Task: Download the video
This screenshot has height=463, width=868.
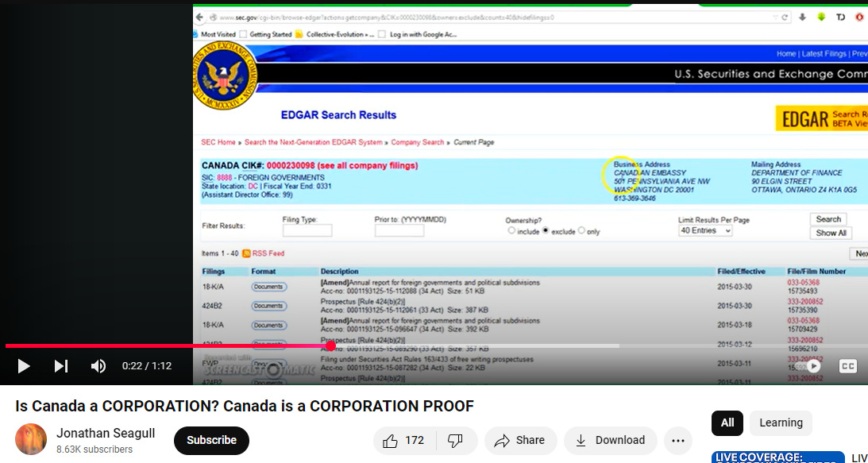Action: pos(610,440)
